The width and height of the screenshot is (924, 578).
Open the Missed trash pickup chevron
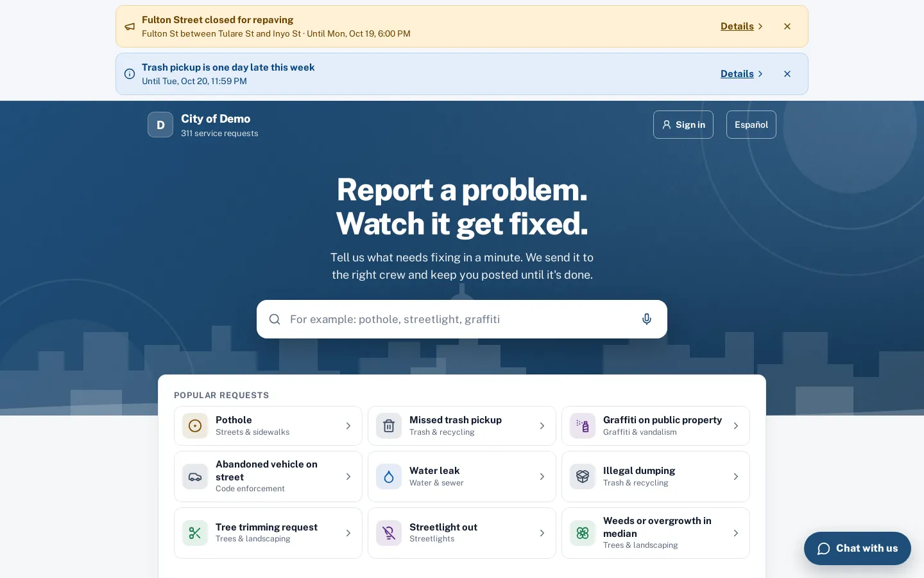542,426
